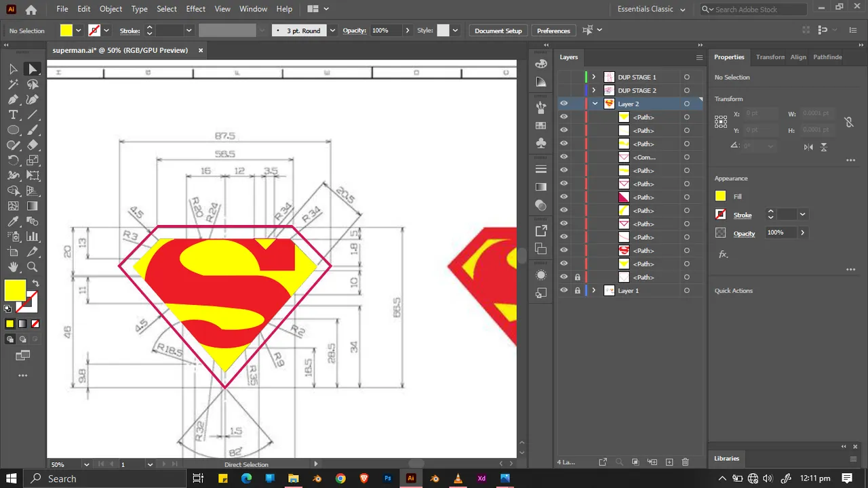Image resolution: width=868 pixels, height=488 pixels.
Task: Select the Artboard tool
Action: pos(13,252)
